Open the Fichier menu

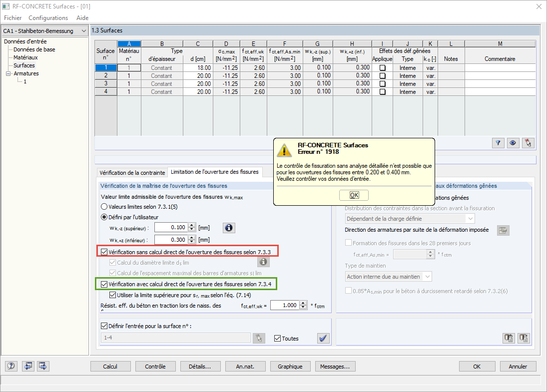pos(12,18)
